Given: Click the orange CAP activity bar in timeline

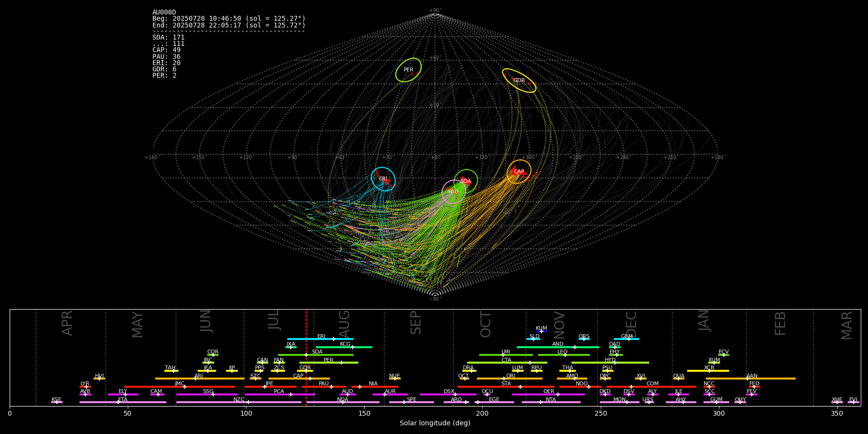Looking at the screenshot, I should (299, 379).
